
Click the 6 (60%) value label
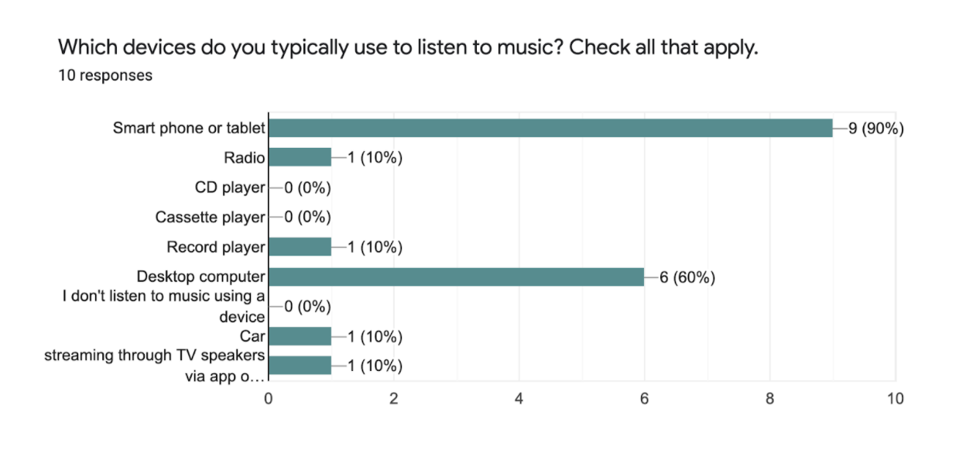687,277
